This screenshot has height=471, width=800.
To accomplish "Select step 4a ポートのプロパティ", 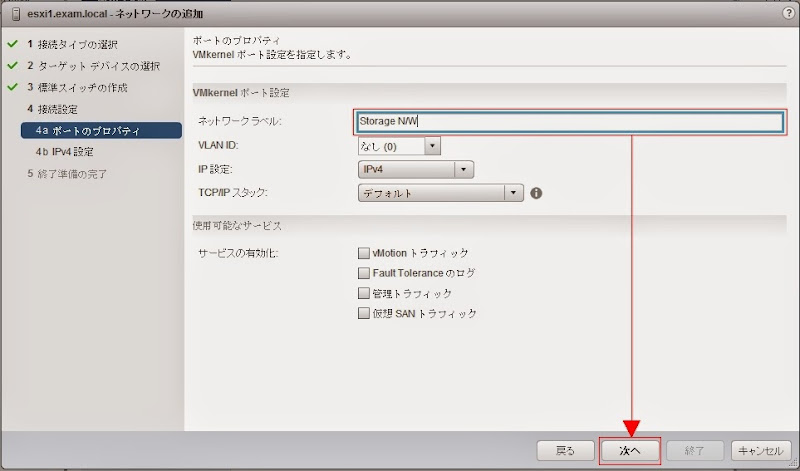I will pyautogui.click(x=101, y=131).
